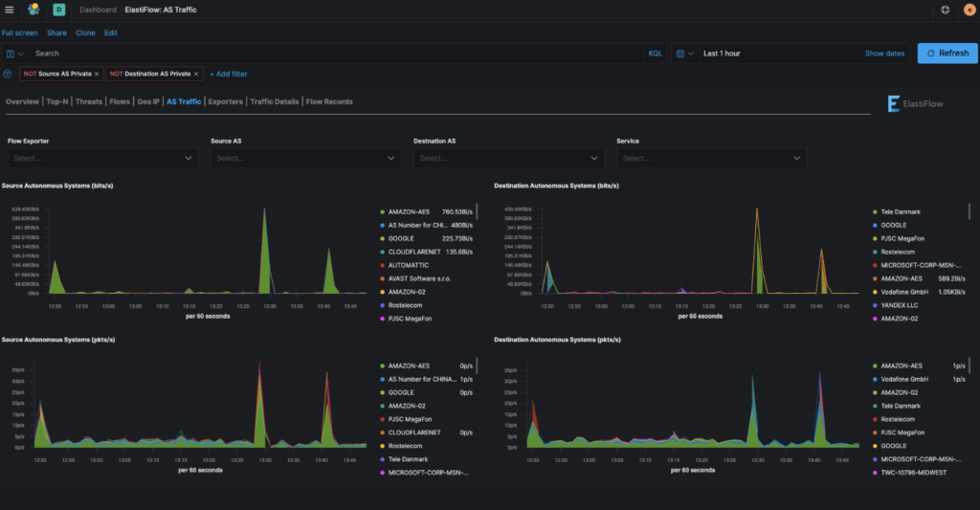Viewport: 980px width, 510px height.
Task: Expand the Source AS dropdown
Action: tap(305, 158)
